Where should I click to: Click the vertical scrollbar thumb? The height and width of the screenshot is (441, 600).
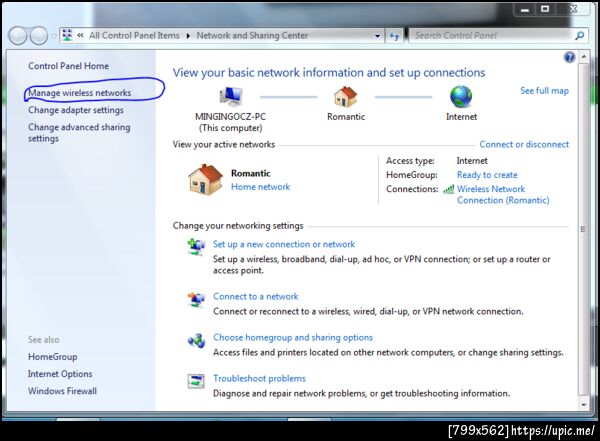click(584, 230)
